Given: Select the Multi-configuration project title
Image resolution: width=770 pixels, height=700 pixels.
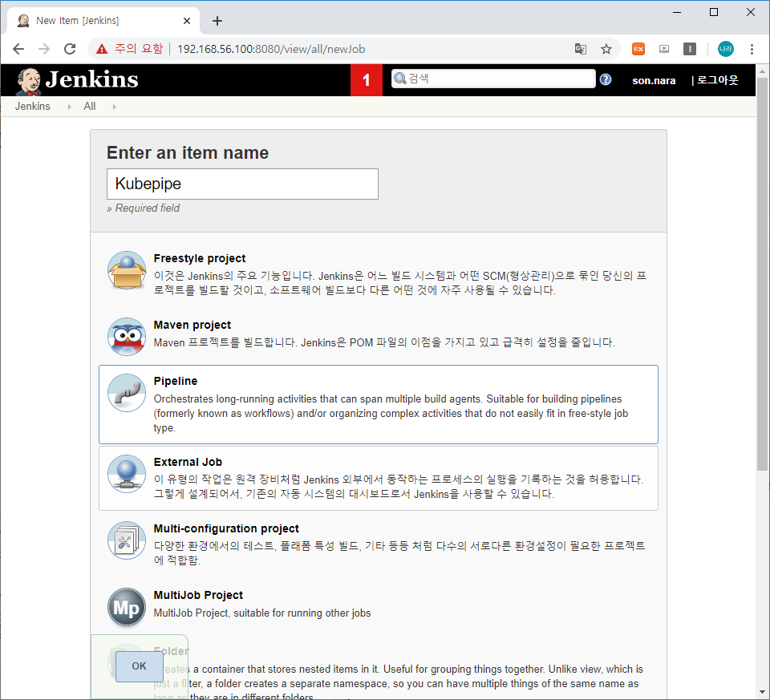Looking at the screenshot, I should [226, 528].
